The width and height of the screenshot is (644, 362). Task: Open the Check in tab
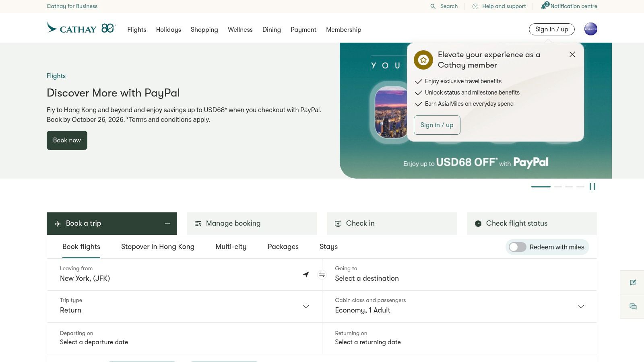[392, 224]
